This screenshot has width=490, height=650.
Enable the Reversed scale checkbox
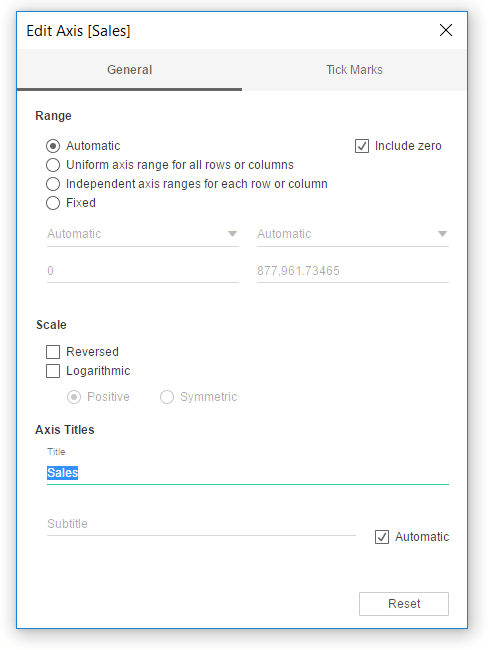53,352
